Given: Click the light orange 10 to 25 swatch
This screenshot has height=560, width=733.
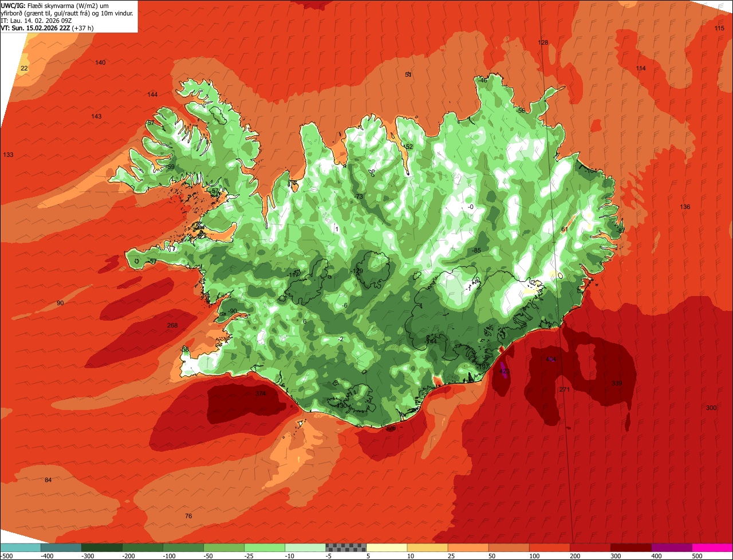Looking at the screenshot, I should (x=427, y=547).
